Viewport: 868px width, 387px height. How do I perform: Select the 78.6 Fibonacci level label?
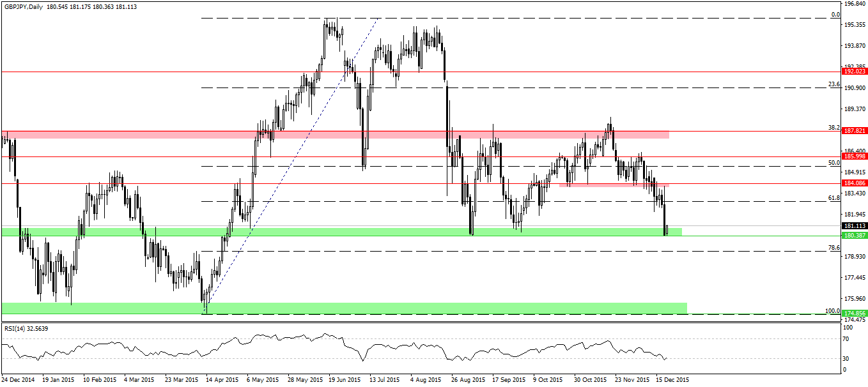(x=833, y=248)
